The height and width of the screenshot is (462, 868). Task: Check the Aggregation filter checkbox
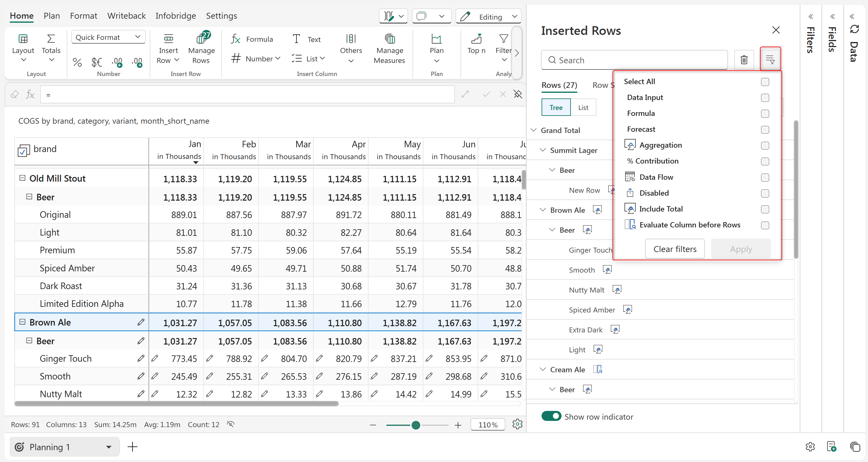(765, 145)
